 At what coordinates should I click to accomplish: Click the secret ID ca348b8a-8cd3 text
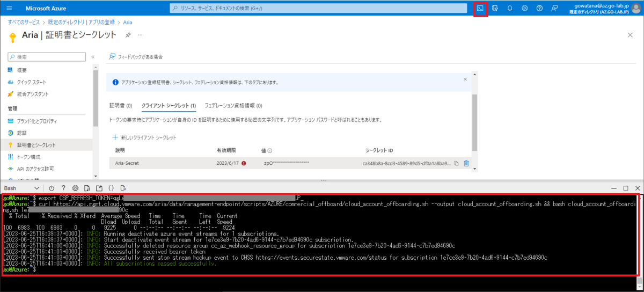[407, 163]
